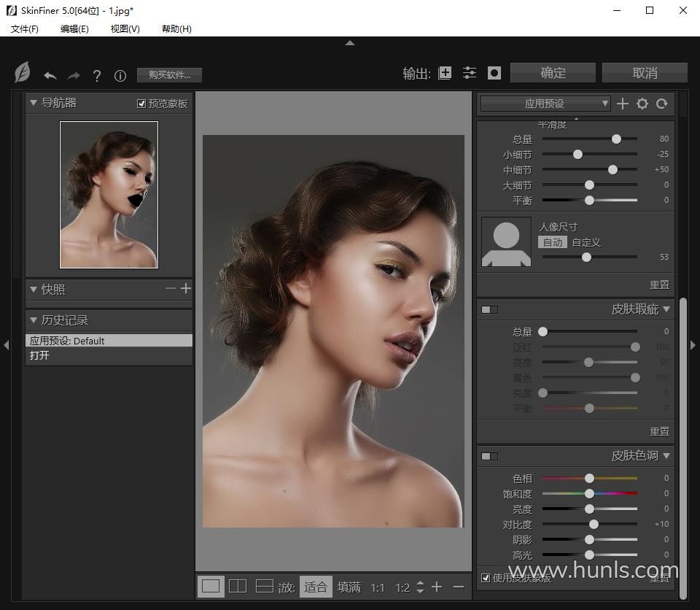Switch to side-by-side split view

[x=238, y=586]
